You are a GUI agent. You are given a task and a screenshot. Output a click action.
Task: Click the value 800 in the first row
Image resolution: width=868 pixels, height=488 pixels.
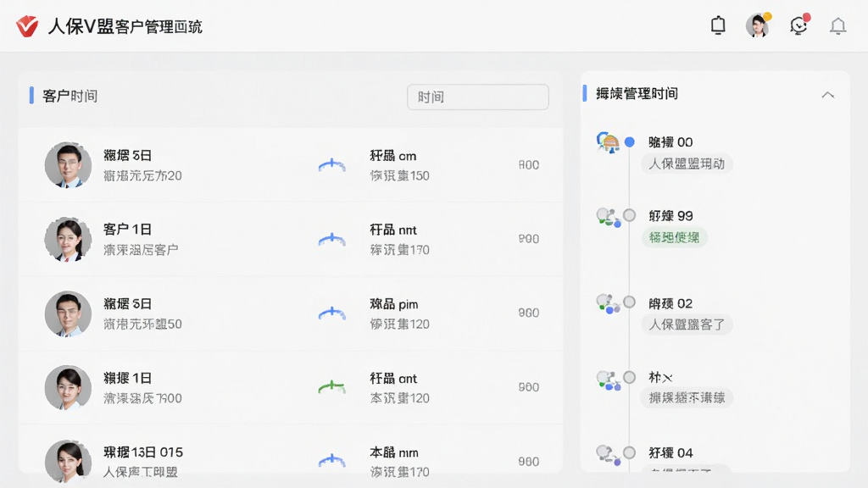point(529,165)
